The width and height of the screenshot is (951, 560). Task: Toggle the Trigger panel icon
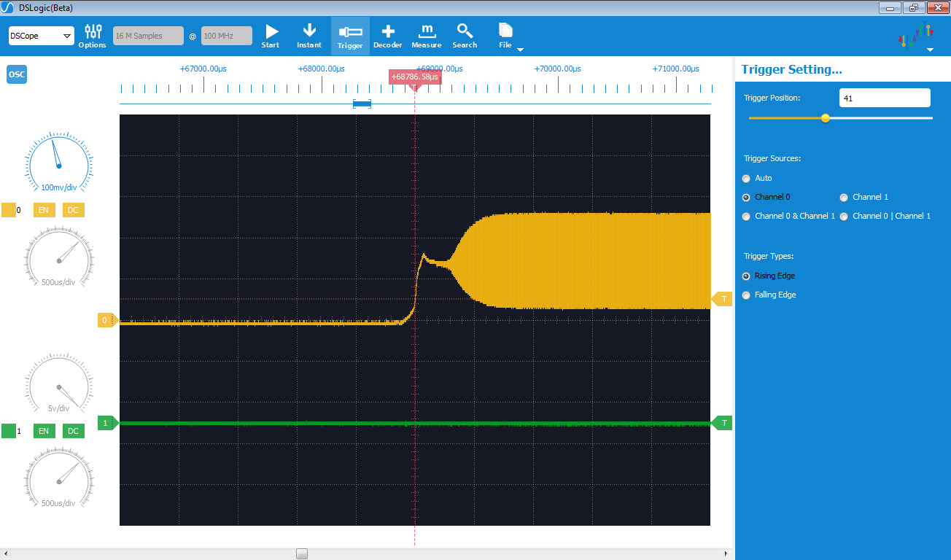350,36
